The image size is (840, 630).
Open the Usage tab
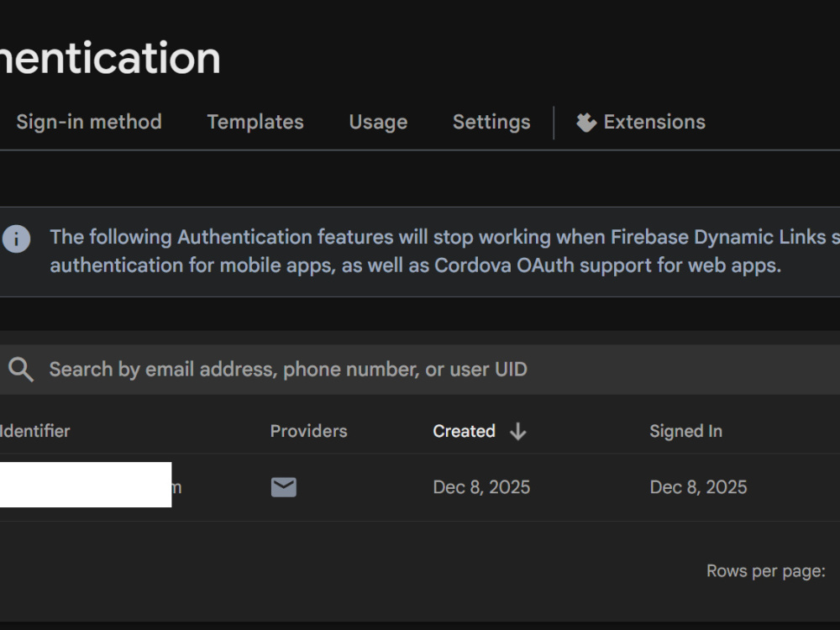(x=378, y=122)
